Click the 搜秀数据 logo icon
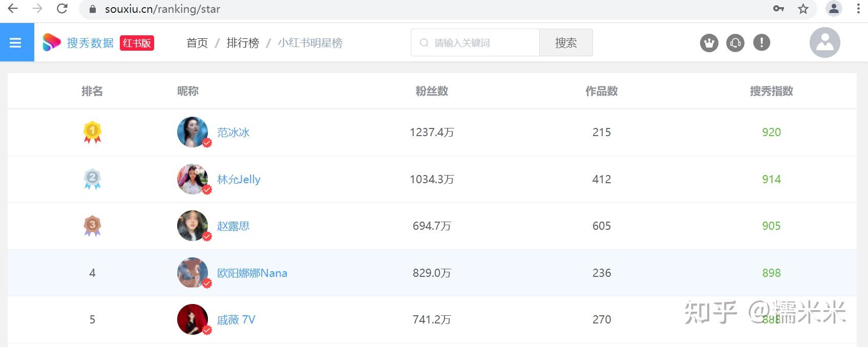This screenshot has height=347, width=868. (x=51, y=42)
